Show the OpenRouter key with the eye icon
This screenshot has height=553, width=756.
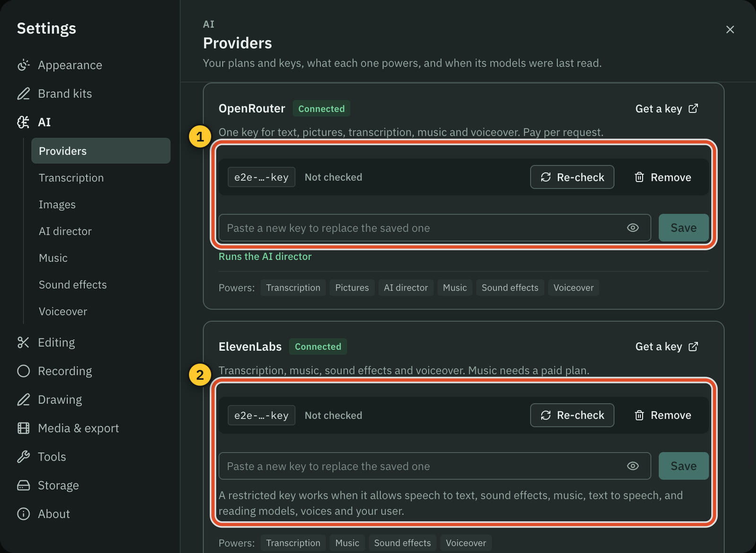[633, 228]
